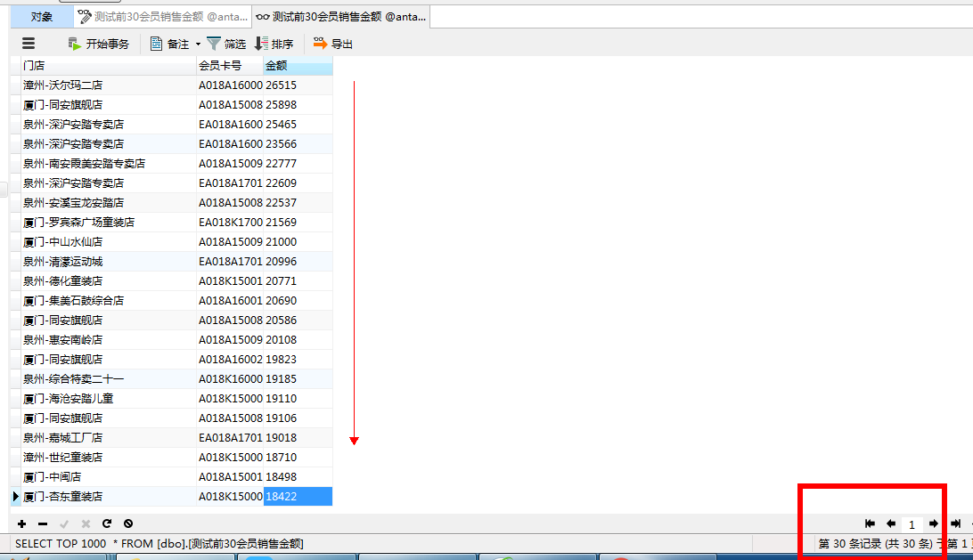Open the hamburger menu in the toolbar

point(29,44)
